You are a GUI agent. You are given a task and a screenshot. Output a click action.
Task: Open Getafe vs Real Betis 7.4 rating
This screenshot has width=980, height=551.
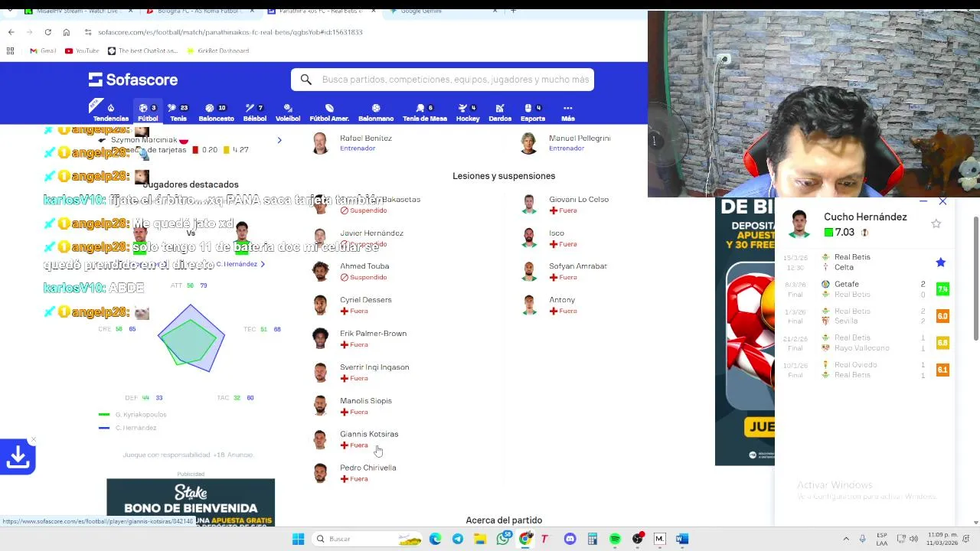tap(942, 289)
